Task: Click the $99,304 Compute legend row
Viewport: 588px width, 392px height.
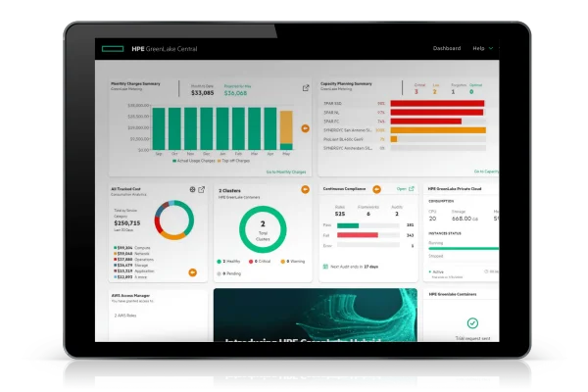Action: [x=132, y=248]
